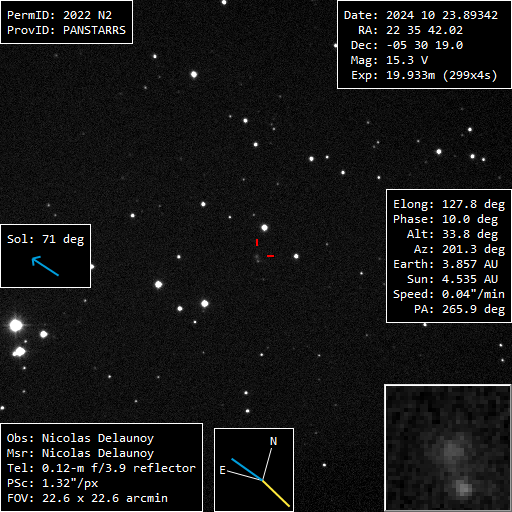Click the Sol: 71 deg label

click(x=46, y=239)
